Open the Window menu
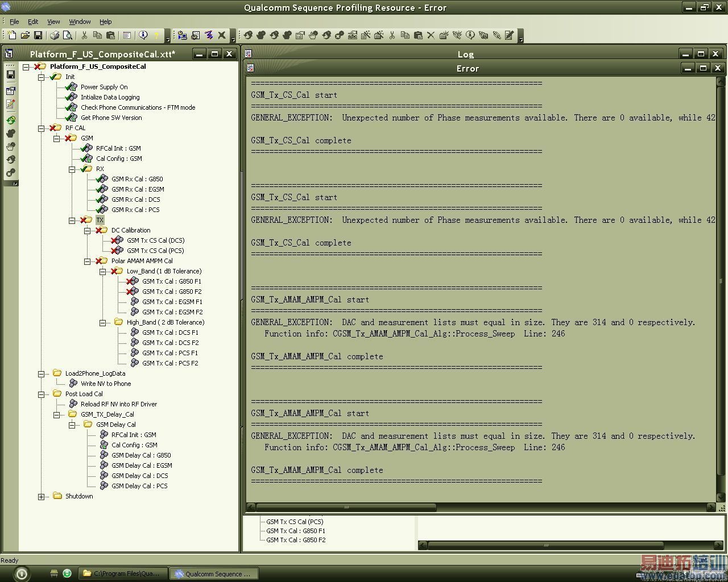Viewport: 728px width, 582px height. click(x=80, y=22)
